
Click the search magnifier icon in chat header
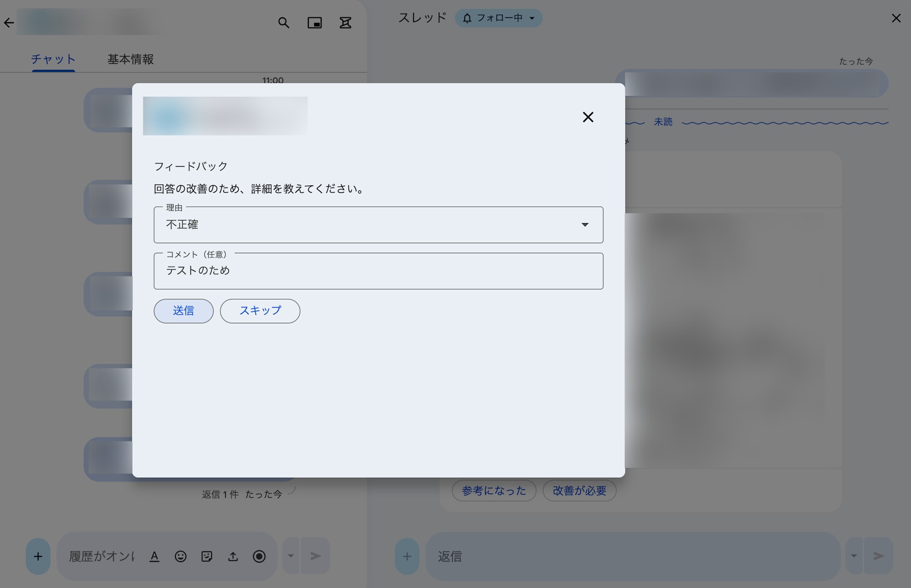click(x=284, y=23)
